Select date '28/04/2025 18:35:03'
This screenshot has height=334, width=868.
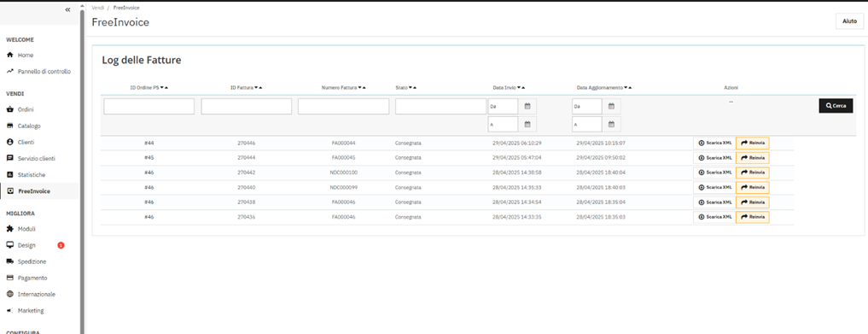[x=601, y=217]
